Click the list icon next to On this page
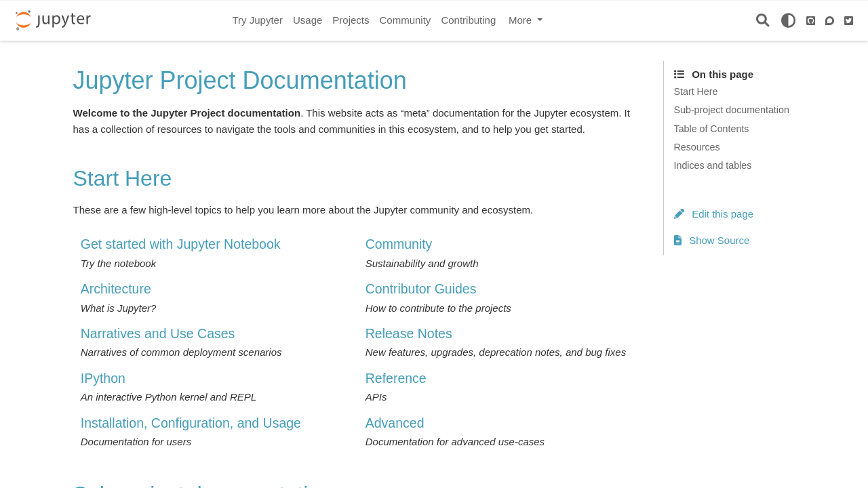Screen dimensions: 868x488 [679, 75]
